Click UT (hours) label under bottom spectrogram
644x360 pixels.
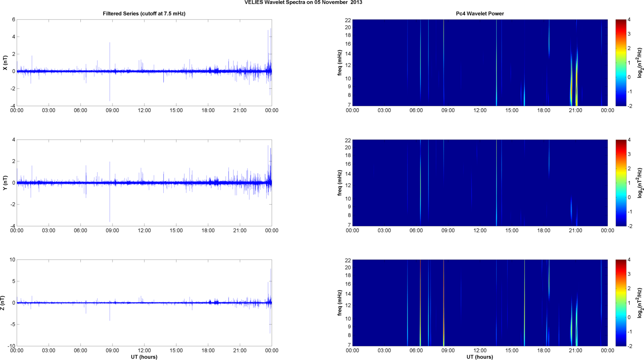click(479, 357)
